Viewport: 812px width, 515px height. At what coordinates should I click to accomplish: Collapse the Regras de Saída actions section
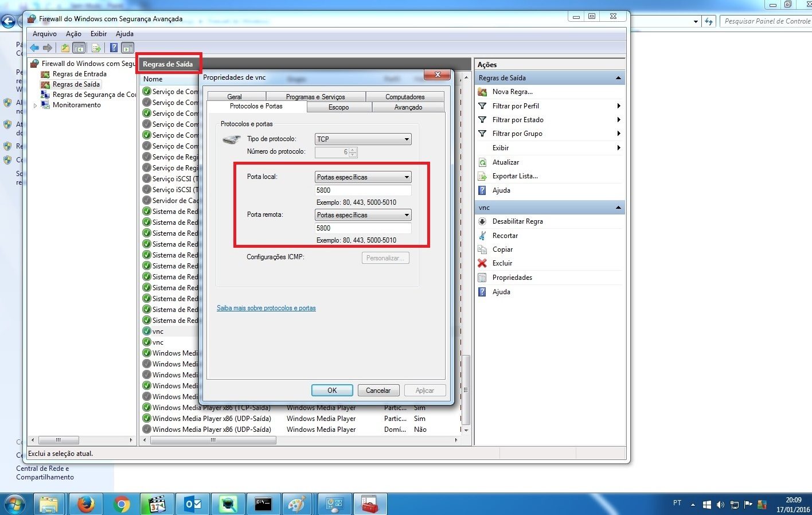click(618, 78)
